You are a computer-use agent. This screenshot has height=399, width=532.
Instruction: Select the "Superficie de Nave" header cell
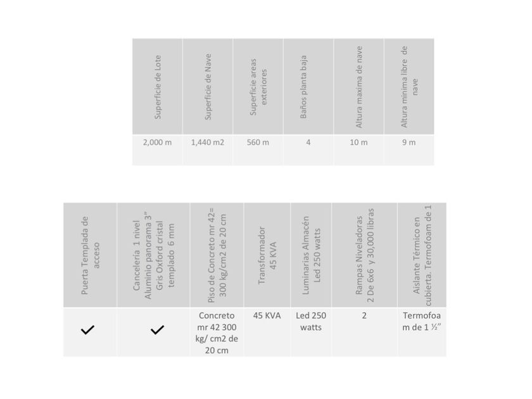(208, 87)
